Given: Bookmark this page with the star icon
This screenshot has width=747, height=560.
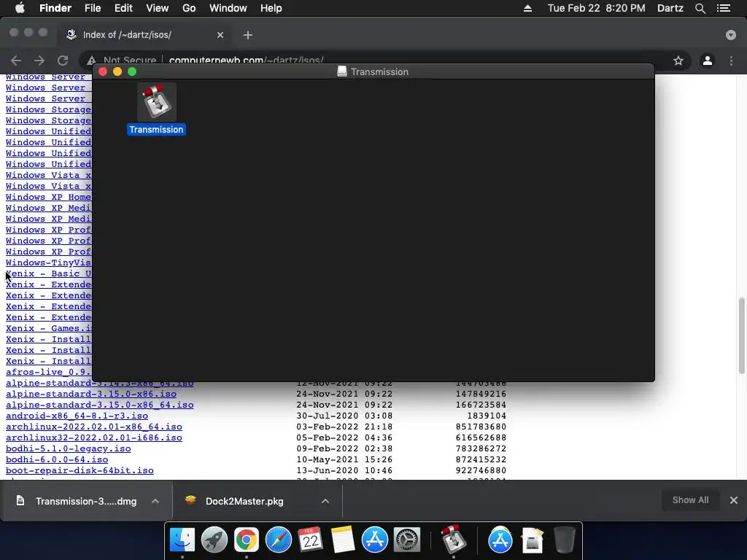Looking at the screenshot, I should click(678, 61).
